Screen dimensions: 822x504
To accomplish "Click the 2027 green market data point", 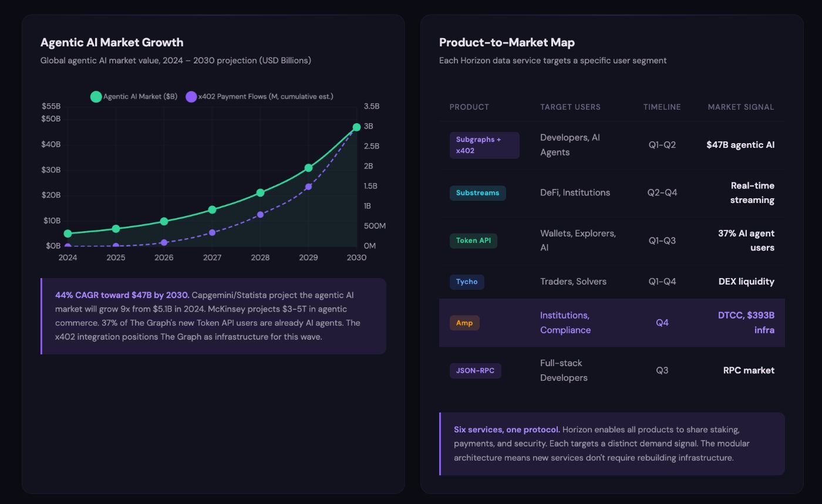I will [212, 209].
